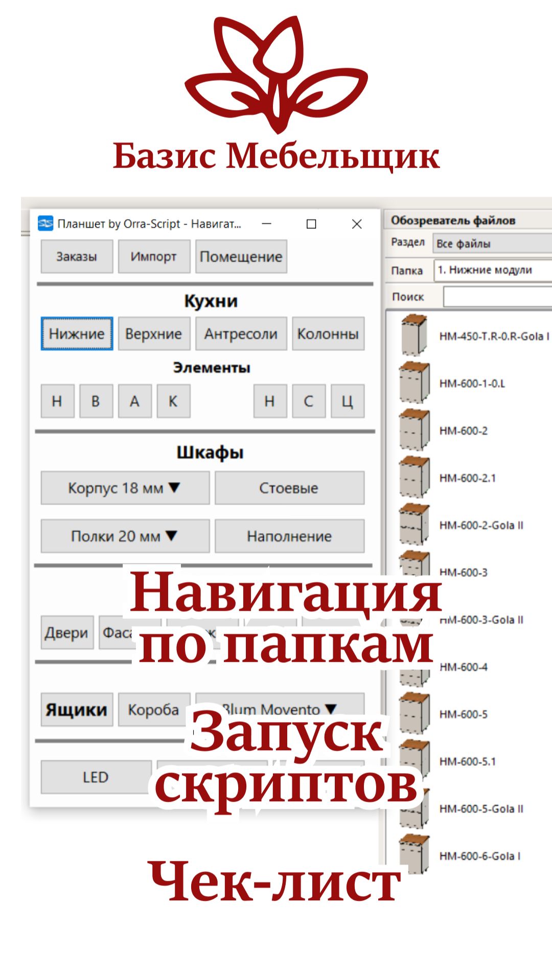Select the HM-600-5.1 cabinet thumbnail
The image size is (552, 980).
[x=414, y=760]
